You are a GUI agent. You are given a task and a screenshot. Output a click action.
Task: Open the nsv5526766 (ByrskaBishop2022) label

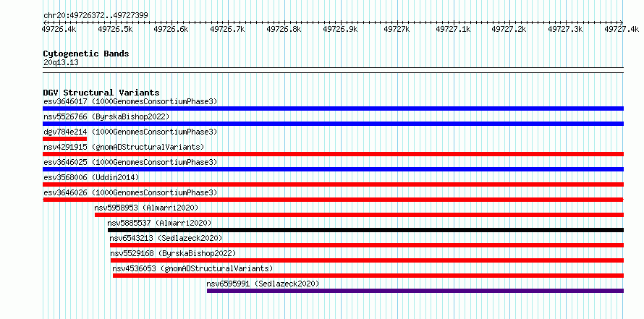pyautogui.click(x=106, y=116)
